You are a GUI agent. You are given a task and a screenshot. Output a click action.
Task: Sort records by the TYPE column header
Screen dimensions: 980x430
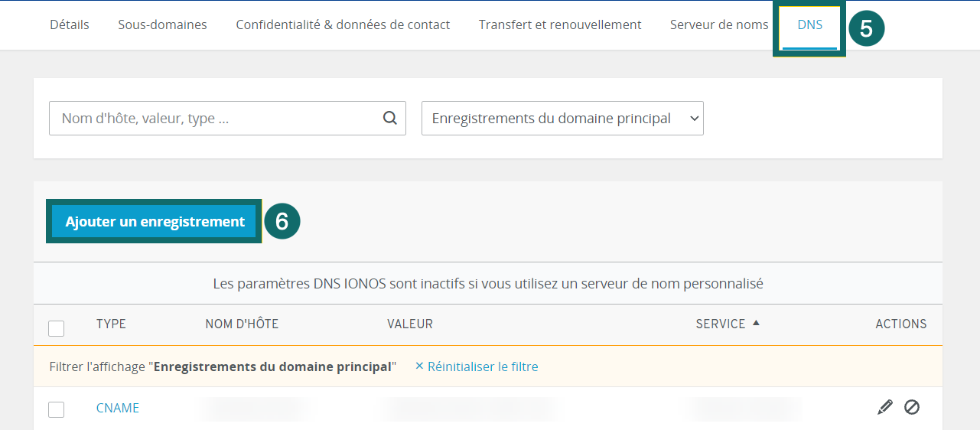coord(111,324)
